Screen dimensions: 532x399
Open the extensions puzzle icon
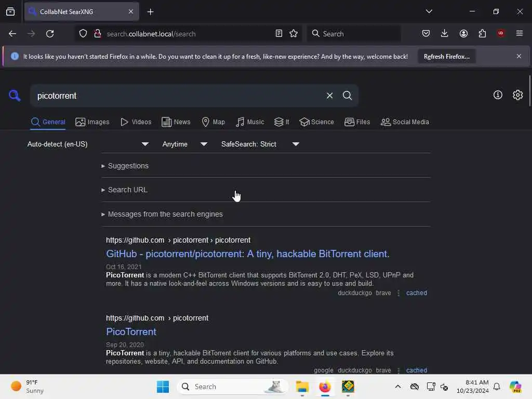(482, 34)
